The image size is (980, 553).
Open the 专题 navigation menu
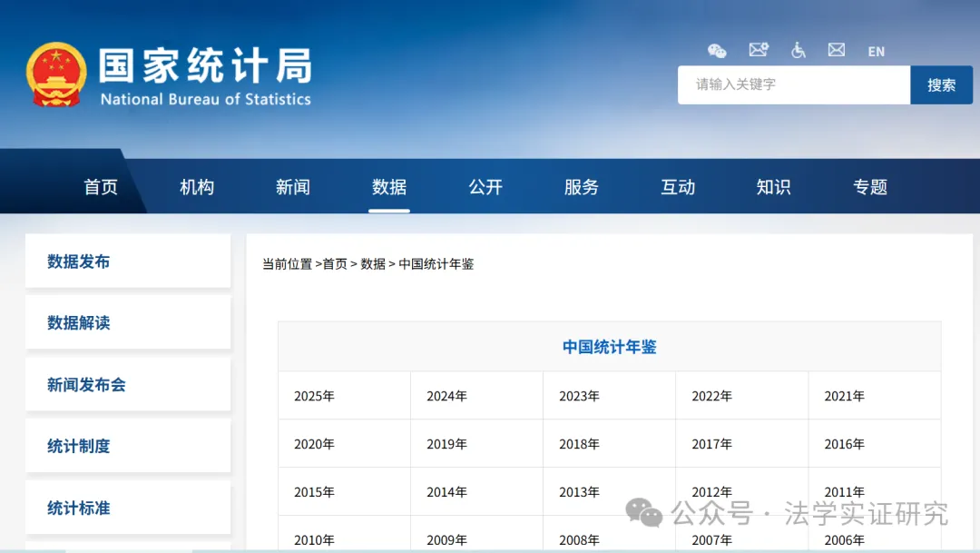(x=870, y=186)
